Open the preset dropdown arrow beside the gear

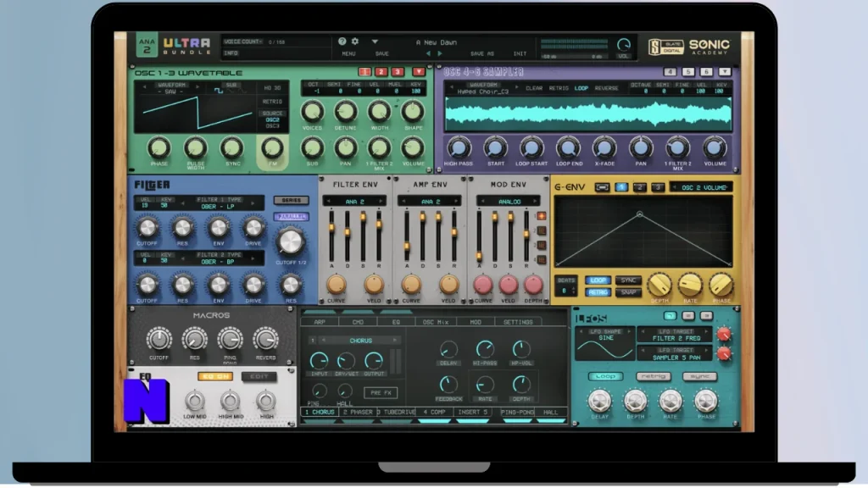click(x=375, y=42)
